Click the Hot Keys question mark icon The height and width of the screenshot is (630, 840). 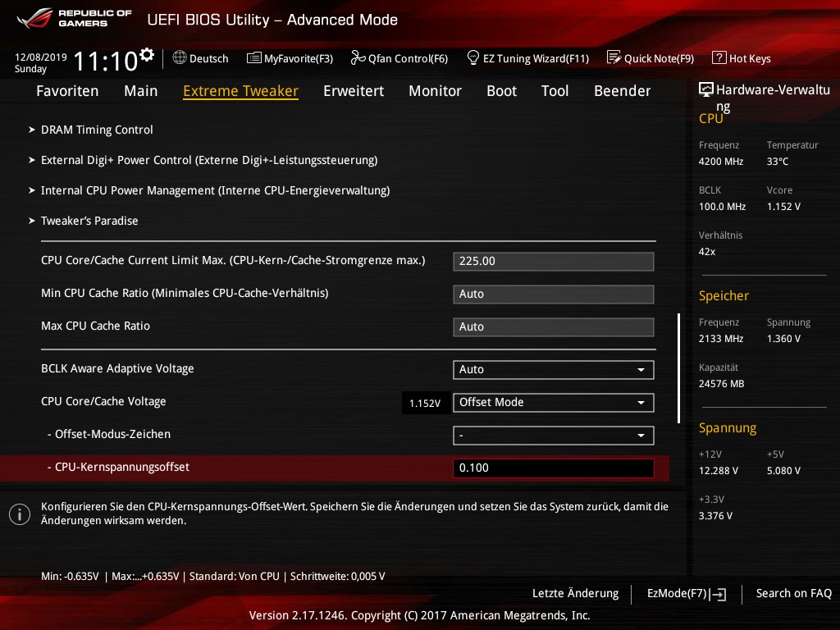pos(719,57)
